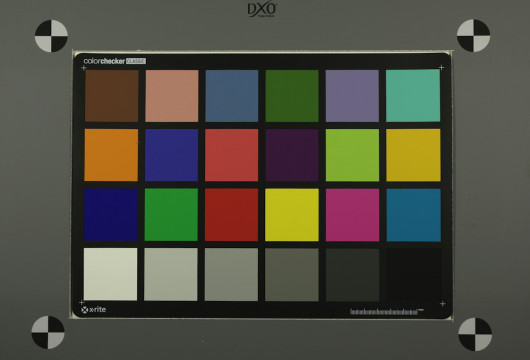This screenshot has height=360, width=530.
Task: Click the DXO logo at top
Action: (262, 10)
